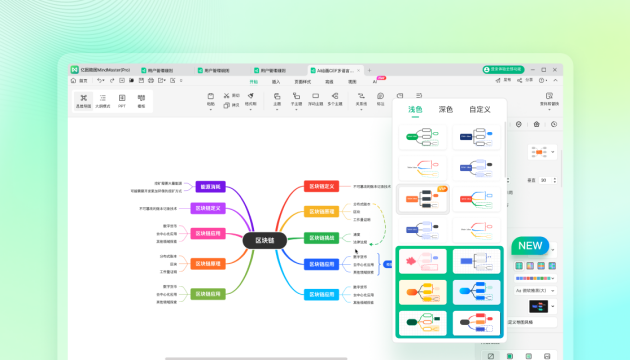Add a new document tab with plus
Viewport: 630px width, 360px height.
[x=369, y=70]
